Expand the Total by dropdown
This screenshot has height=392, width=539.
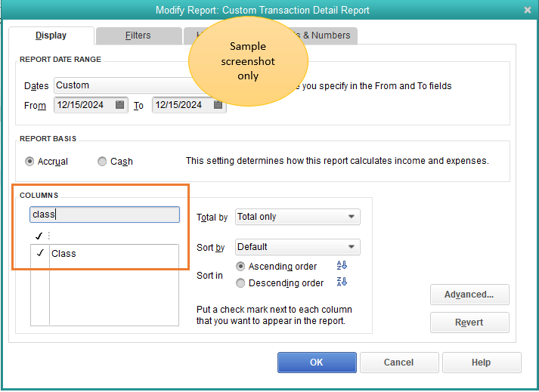(x=298, y=217)
